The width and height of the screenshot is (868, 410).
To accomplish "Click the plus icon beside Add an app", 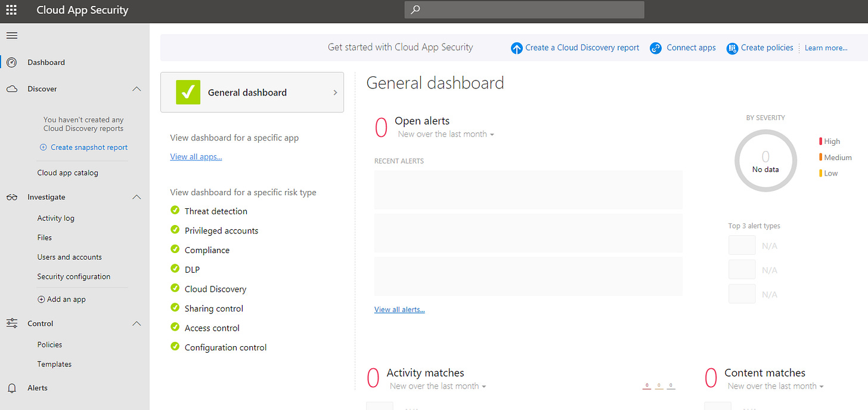I will pos(41,300).
